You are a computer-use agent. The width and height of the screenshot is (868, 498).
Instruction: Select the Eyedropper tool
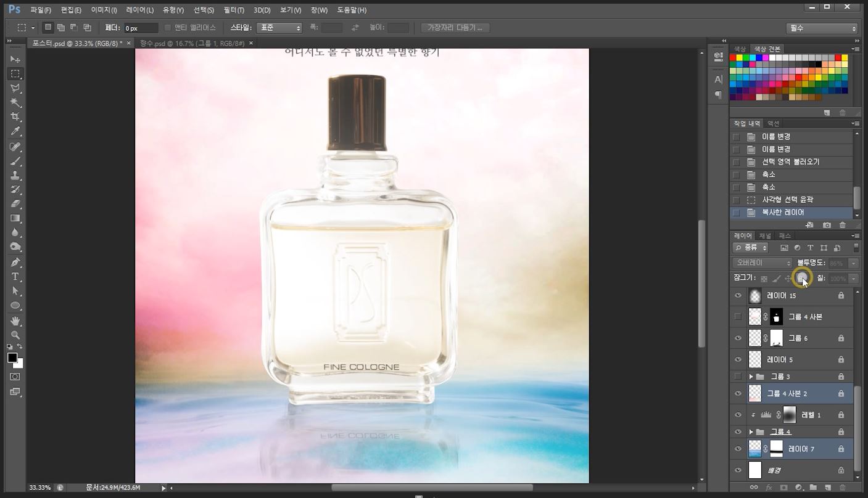click(x=15, y=131)
